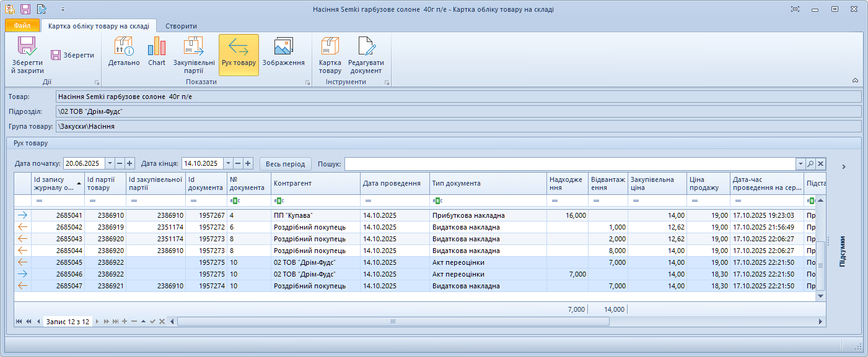868x357 pixels.
Task: Click the Пошук text input field
Action: (x=569, y=163)
